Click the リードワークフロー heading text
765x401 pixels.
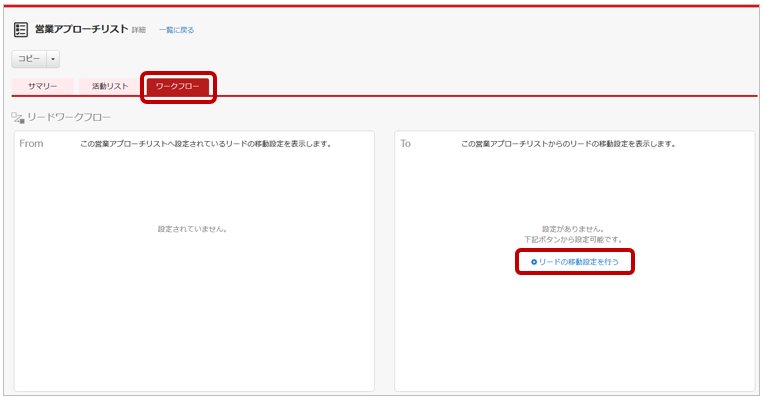coord(69,118)
